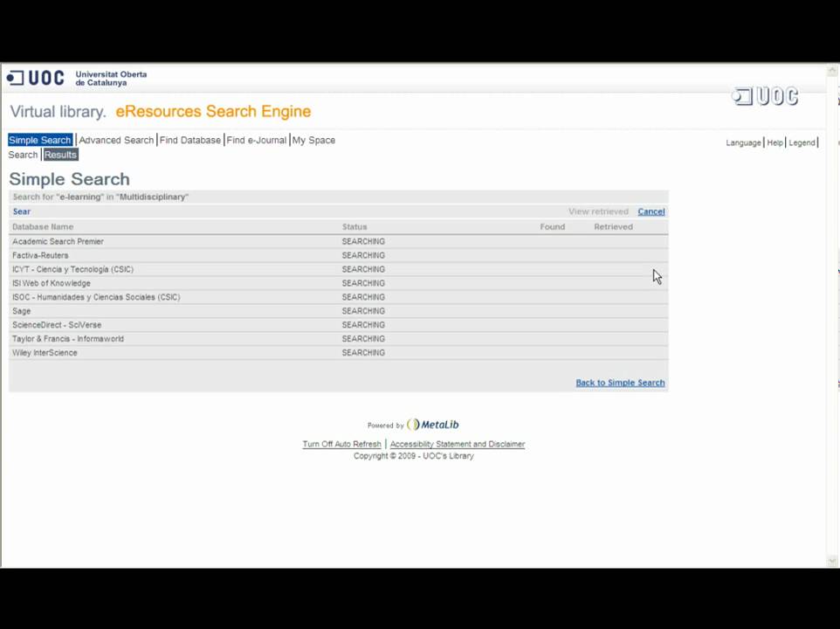Open the Language menu
The image size is (840, 629).
point(743,142)
